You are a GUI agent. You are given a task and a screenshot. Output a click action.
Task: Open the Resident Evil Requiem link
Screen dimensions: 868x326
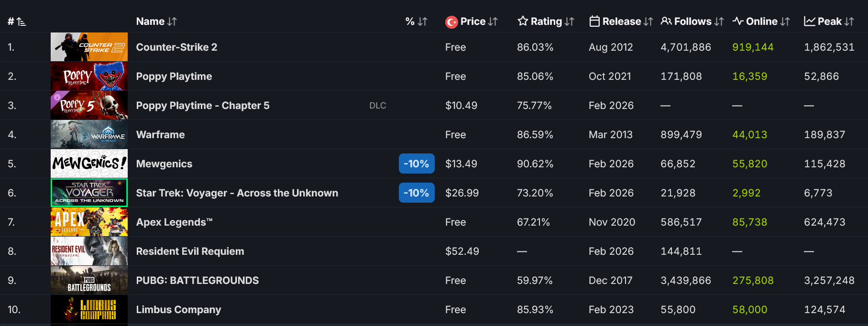[190, 251]
